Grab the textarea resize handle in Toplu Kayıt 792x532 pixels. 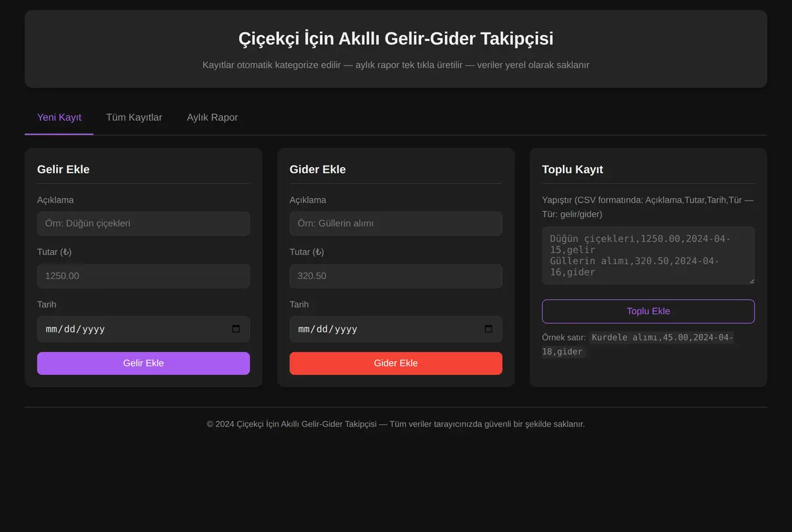[751, 281]
